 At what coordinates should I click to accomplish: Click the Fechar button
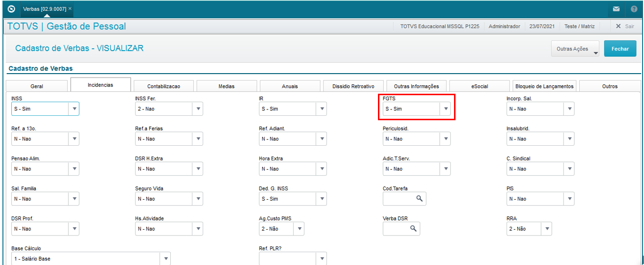point(620,49)
